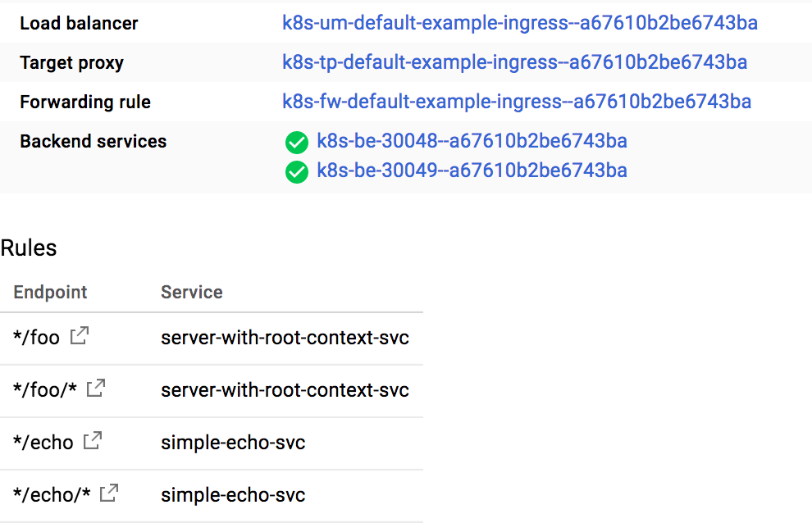Click server-with-root-context-svc in the */foo row

(x=285, y=338)
